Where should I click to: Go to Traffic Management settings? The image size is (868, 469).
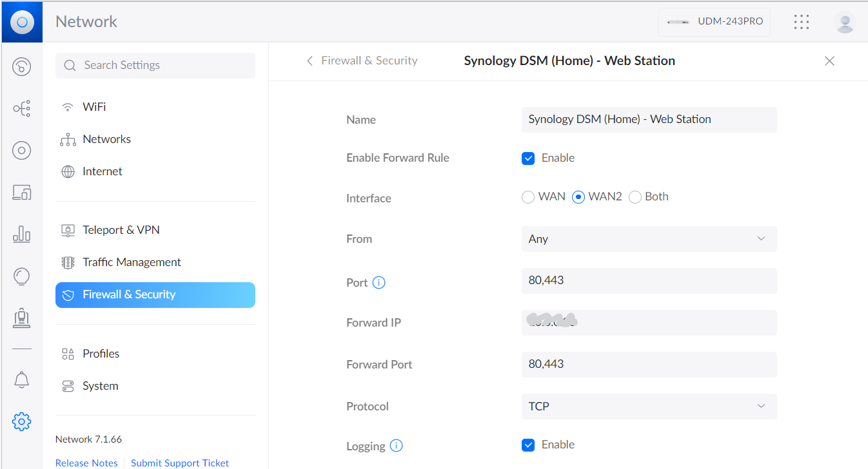(132, 262)
